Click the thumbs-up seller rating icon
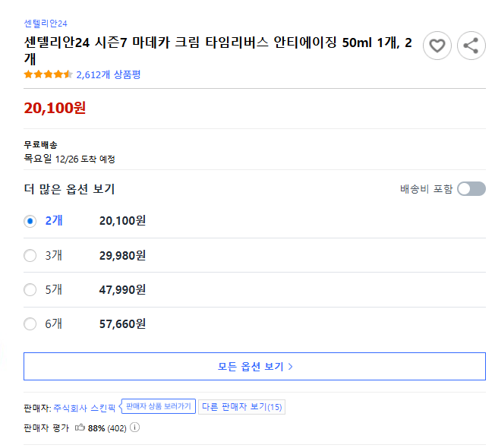 click(x=80, y=427)
